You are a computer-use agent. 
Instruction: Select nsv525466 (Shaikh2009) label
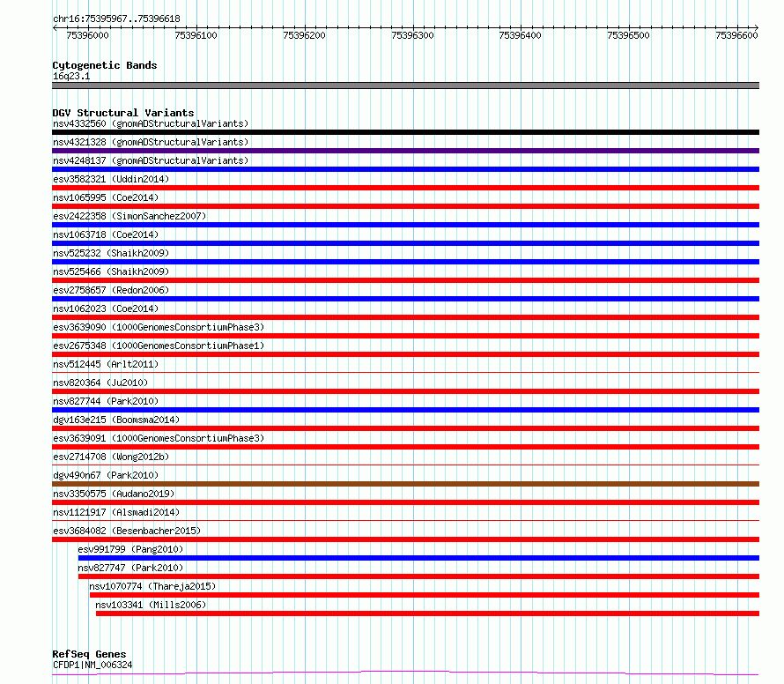pos(111,271)
